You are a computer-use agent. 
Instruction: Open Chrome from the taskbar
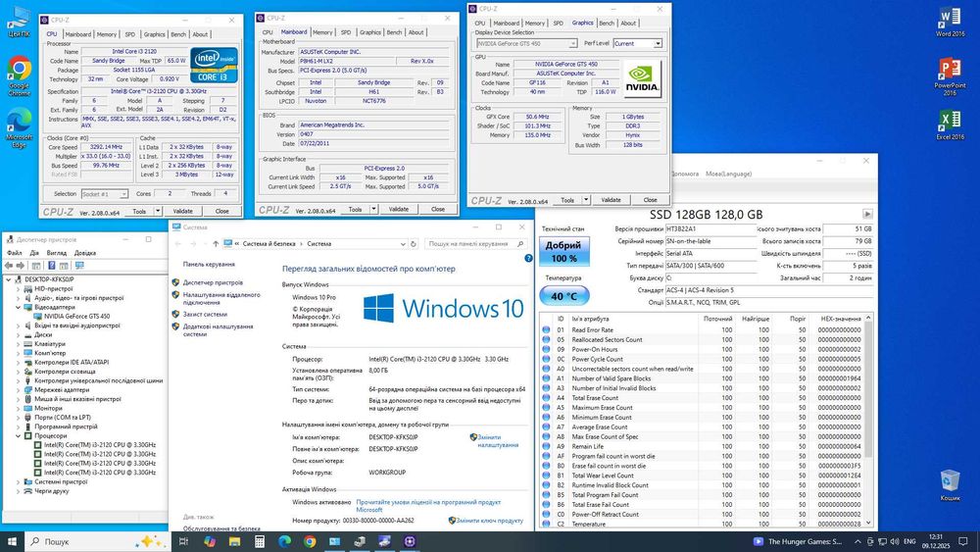pos(310,541)
